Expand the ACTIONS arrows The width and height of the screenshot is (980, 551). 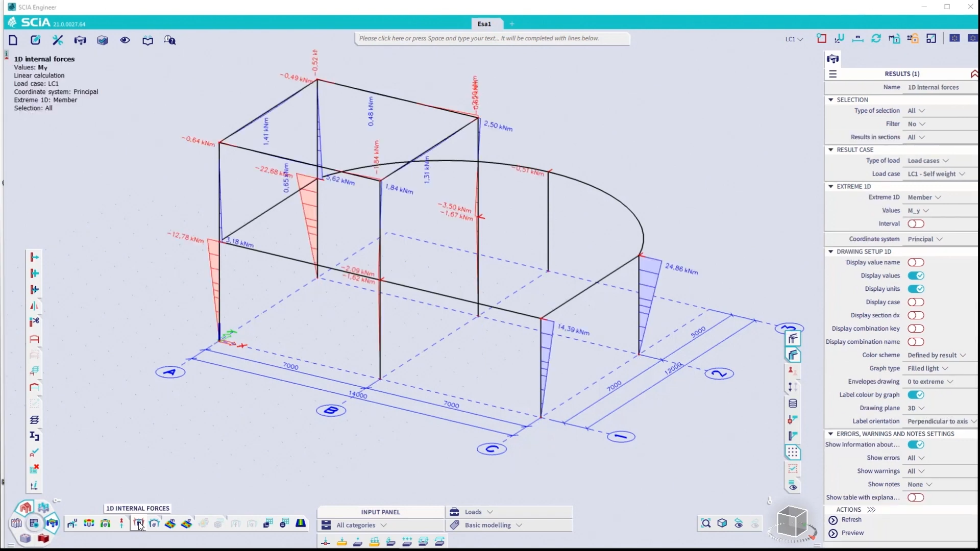click(x=871, y=510)
